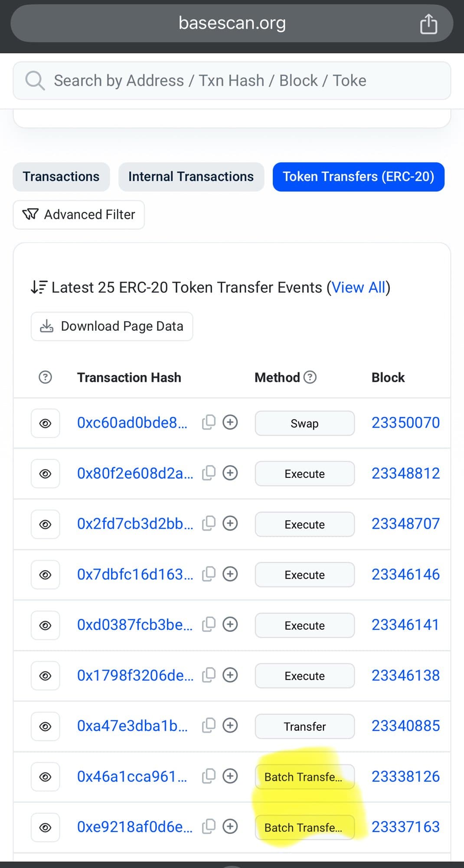
Task: Open the Advanced Filter options
Action: [x=79, y=214]
